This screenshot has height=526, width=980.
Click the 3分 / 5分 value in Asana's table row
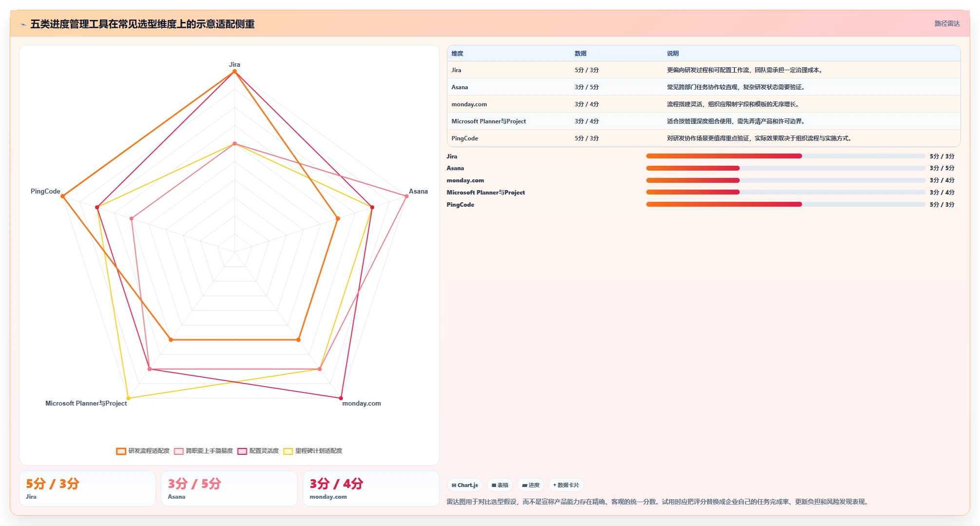tap(587, 87)
